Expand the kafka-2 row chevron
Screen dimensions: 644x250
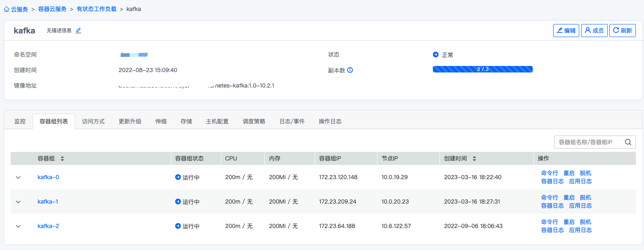(18, 226)
